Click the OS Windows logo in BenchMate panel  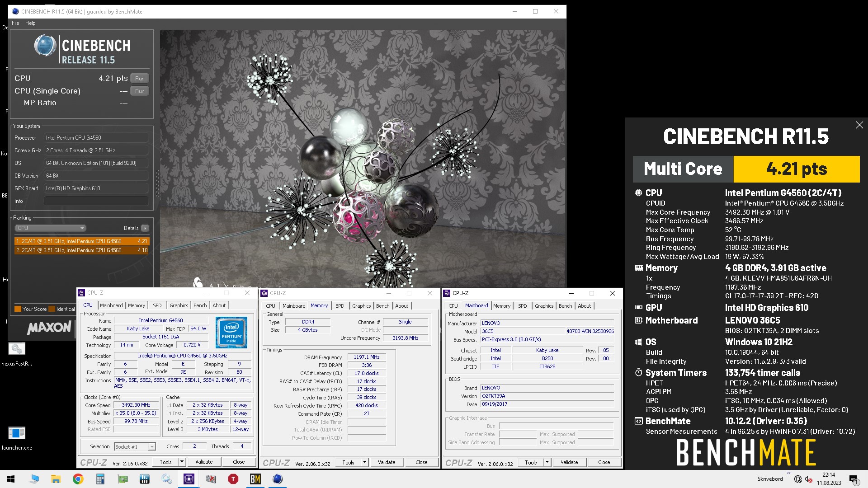coord(638,342)
